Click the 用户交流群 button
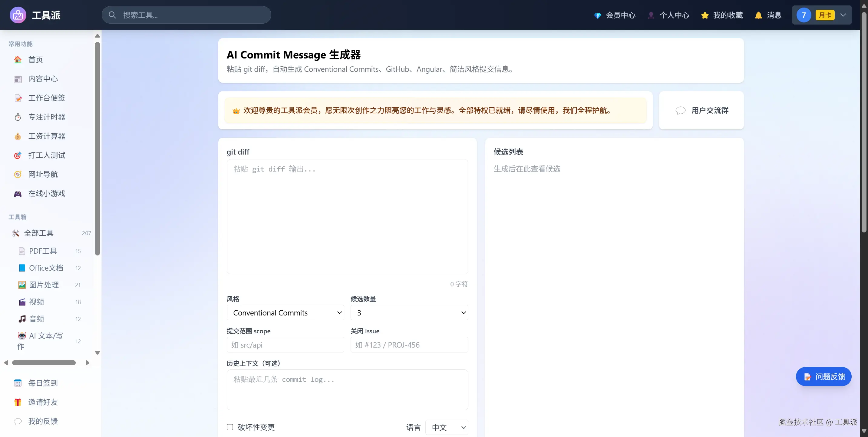The width and height of the screenshot is (868, 437). coord(701,110)
